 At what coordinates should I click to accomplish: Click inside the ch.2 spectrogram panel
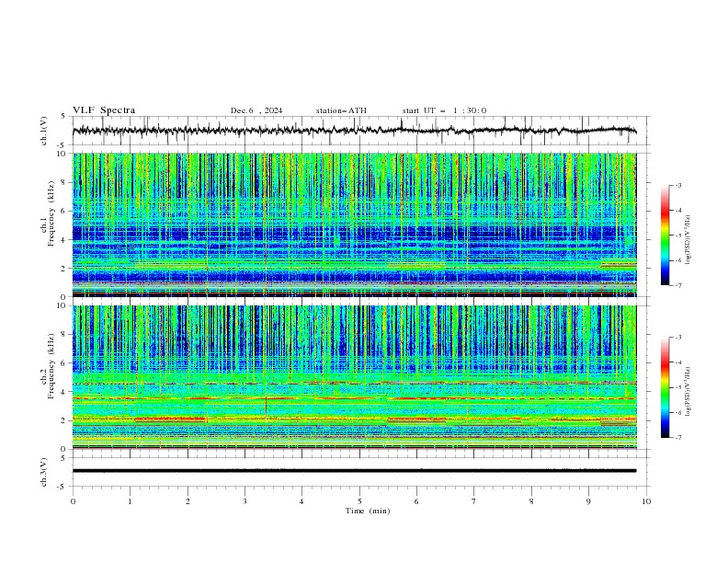click(354, 377)
